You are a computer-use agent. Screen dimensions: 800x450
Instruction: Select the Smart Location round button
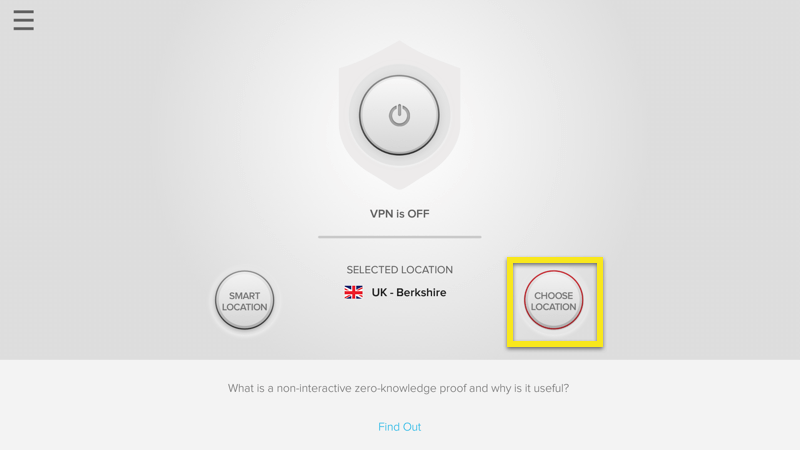pos(244,301)
